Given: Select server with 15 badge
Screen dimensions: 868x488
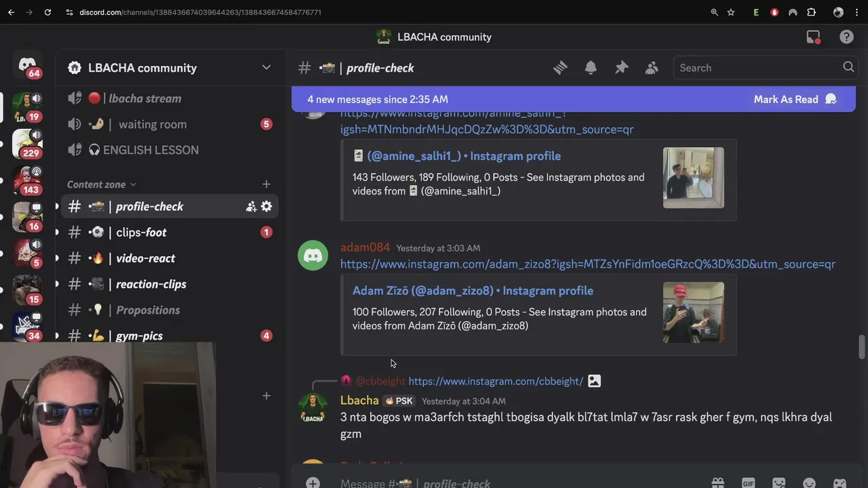Looking at the screenshot, I should click(27, 289).
